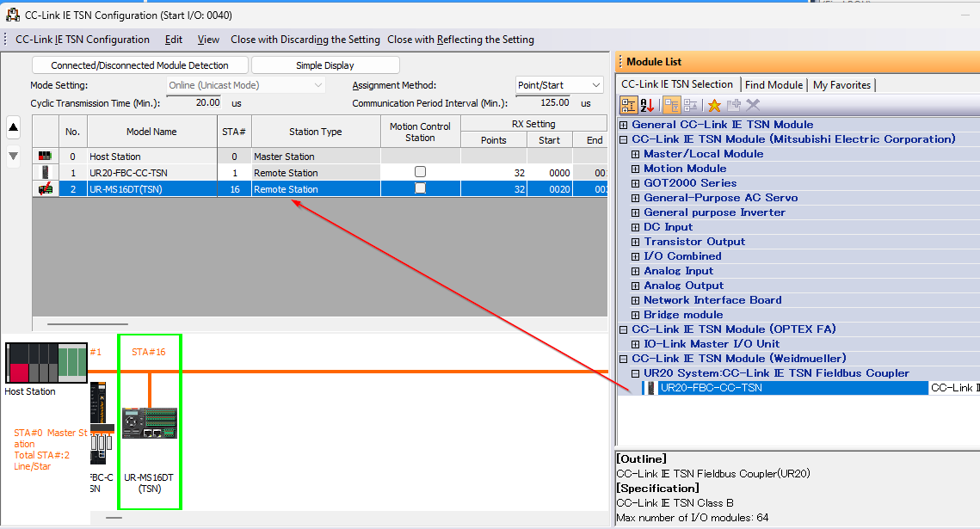The image size is (980, 529).
Task: Click the Model Name column header
Action: click(152, 132)
